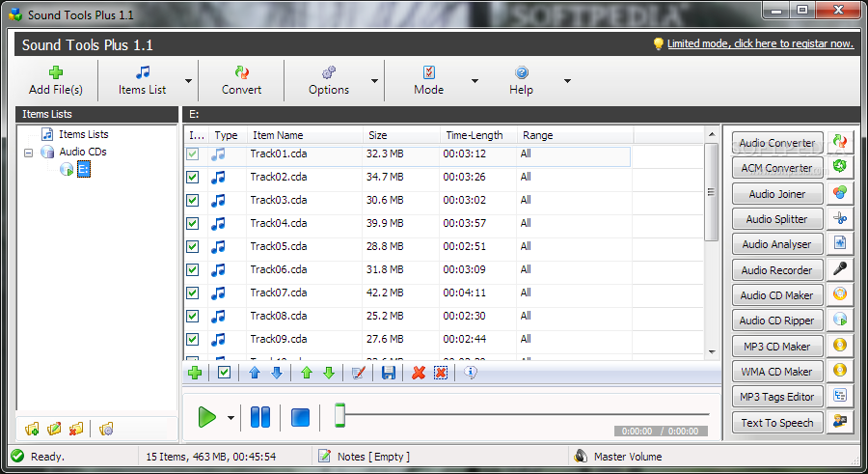
Task: Click the edit folder pencil icon
Action: (x=54, y=429)
